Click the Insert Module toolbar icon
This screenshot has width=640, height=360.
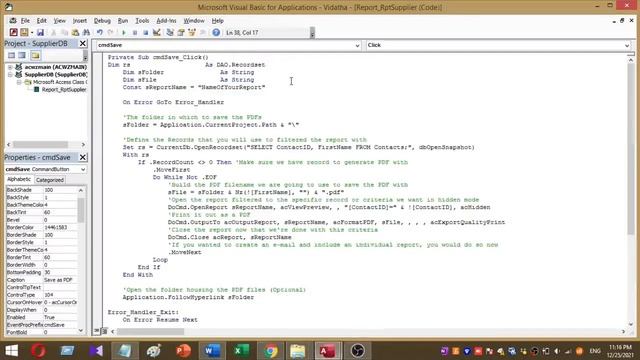pyautogui.click(x=24, y=32)
